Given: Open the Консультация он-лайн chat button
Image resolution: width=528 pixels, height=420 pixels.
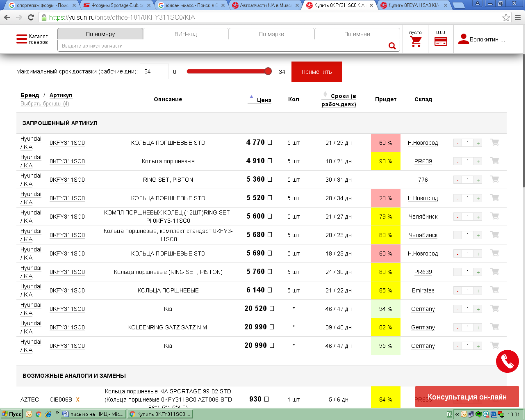Looking at the screenshot, I should (x=467, y=397).
